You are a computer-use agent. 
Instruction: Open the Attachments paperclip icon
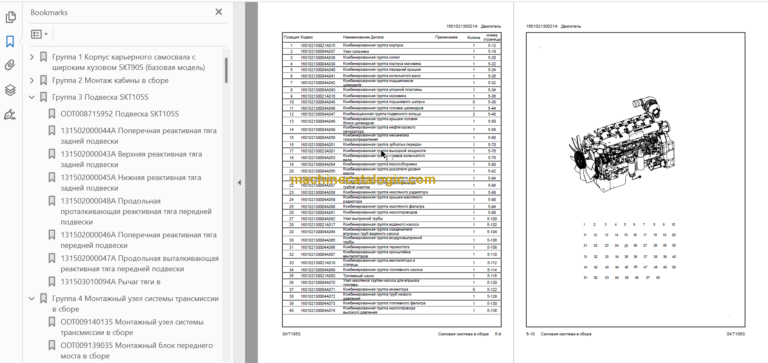(x=10, y=66)
